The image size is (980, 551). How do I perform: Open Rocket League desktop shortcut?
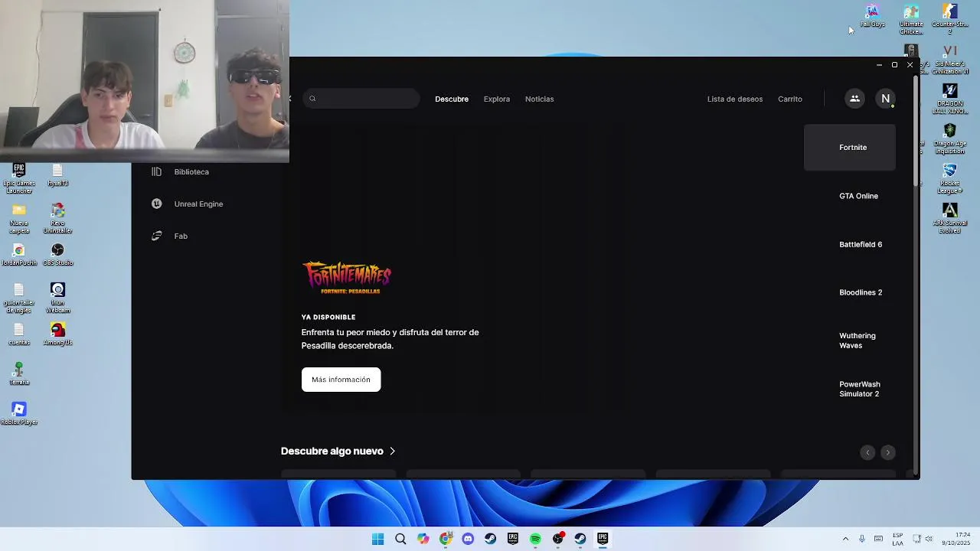950,179
